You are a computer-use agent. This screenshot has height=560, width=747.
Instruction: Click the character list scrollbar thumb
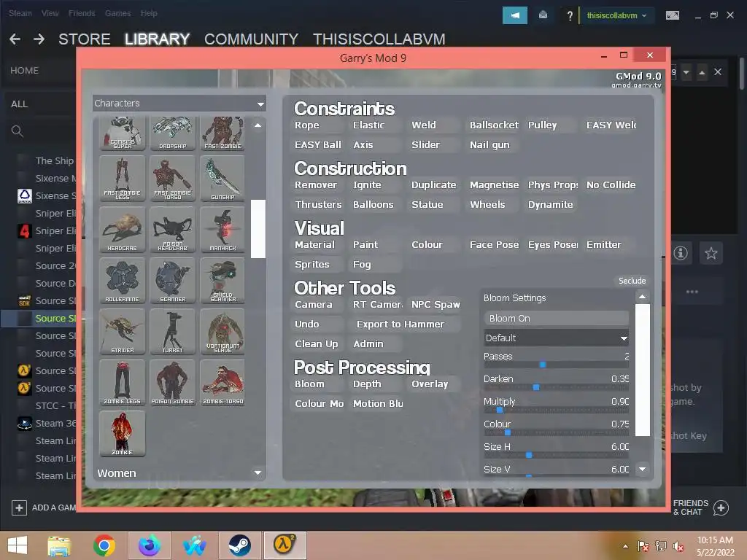point(258,229)
